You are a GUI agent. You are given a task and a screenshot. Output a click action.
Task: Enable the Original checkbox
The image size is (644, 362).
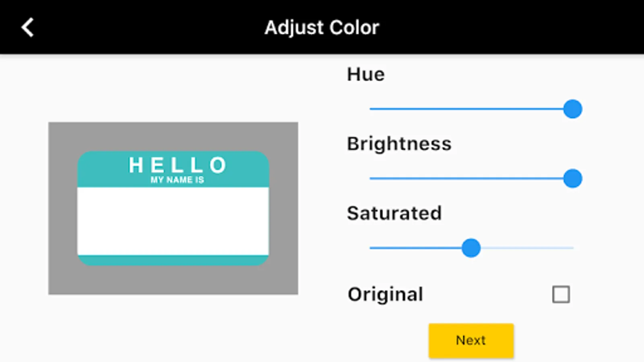click(x=561, y=294)
